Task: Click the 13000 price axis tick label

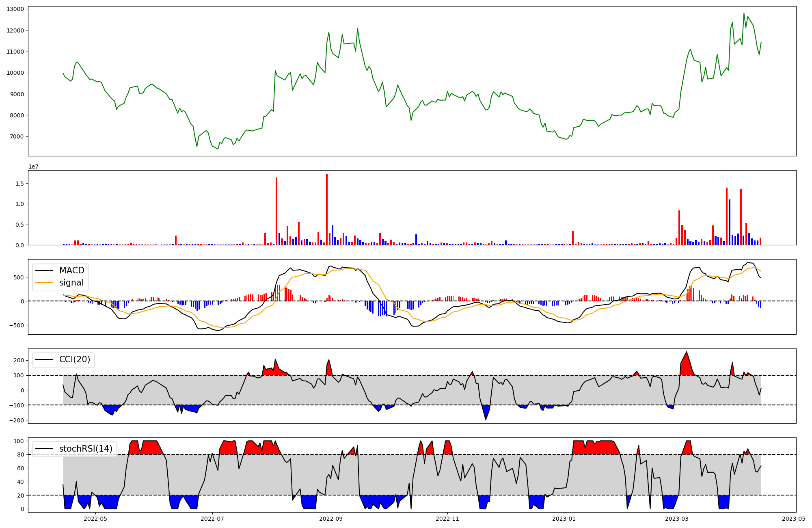Action: (x=15, y=9)
